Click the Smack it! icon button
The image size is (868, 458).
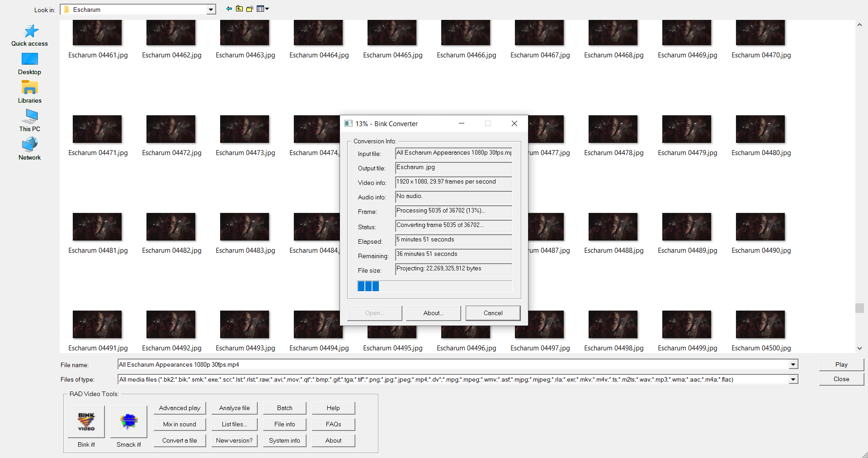(x=129, y=421)
